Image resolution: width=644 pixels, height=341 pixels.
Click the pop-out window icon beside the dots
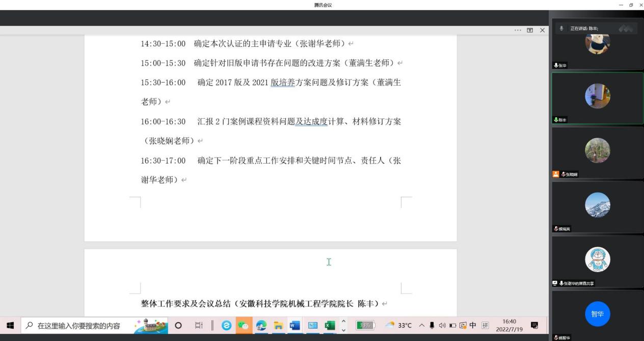click(530, 31)
